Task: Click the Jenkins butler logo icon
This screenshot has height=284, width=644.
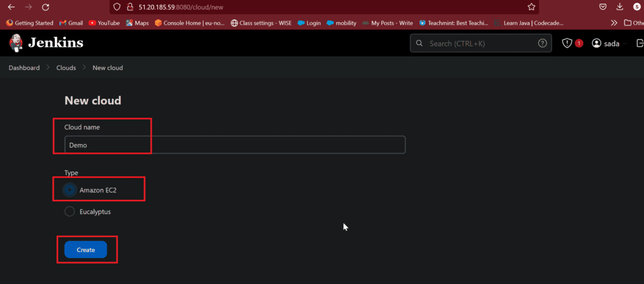Action: [x=15, y=43]
